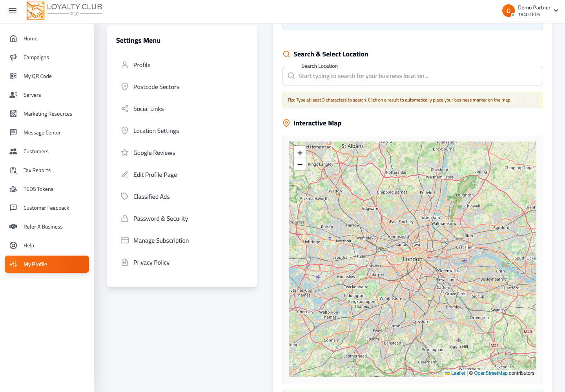Click the Demo Partner avatar

pos(508,11)
